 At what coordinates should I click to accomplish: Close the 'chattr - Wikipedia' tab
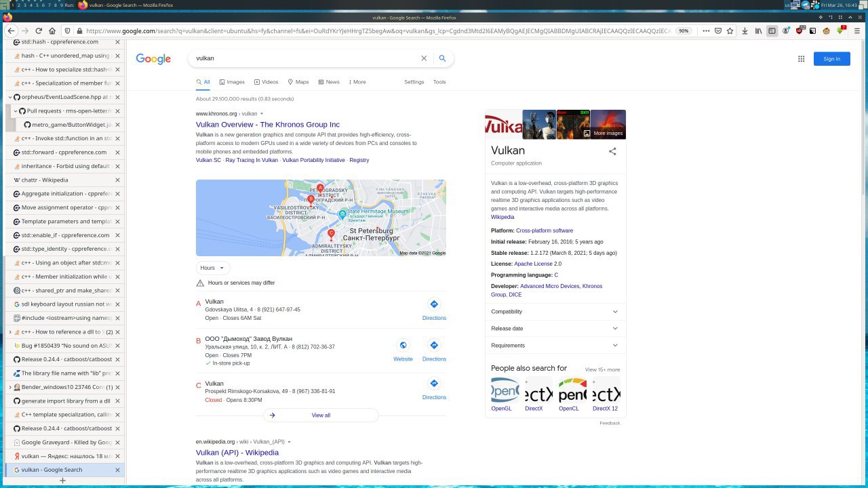117,180
